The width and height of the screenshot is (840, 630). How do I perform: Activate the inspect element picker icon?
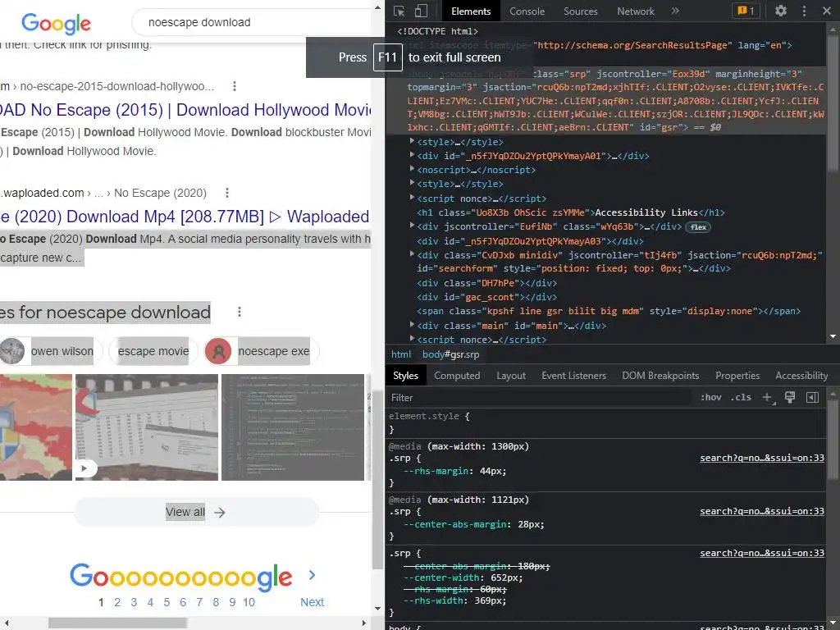399,11
